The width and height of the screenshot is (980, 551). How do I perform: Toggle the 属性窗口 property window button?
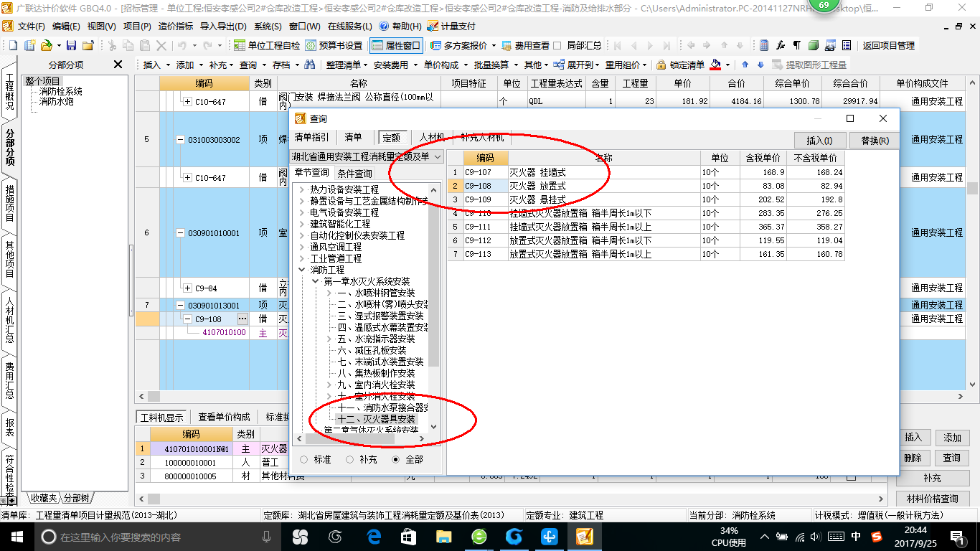(396, 45)
